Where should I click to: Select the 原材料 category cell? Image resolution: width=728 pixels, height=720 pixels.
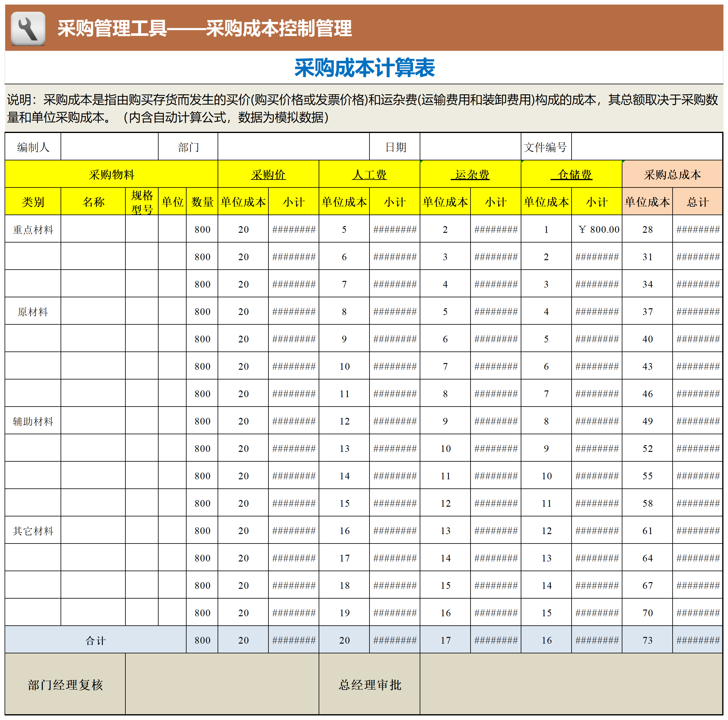point(33,311)
